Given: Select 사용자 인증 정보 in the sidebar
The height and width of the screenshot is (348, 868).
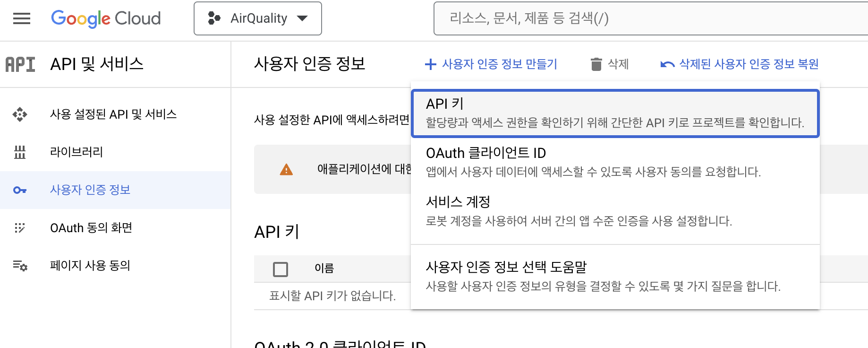Looking at the screenshot, I should point(115,190).
